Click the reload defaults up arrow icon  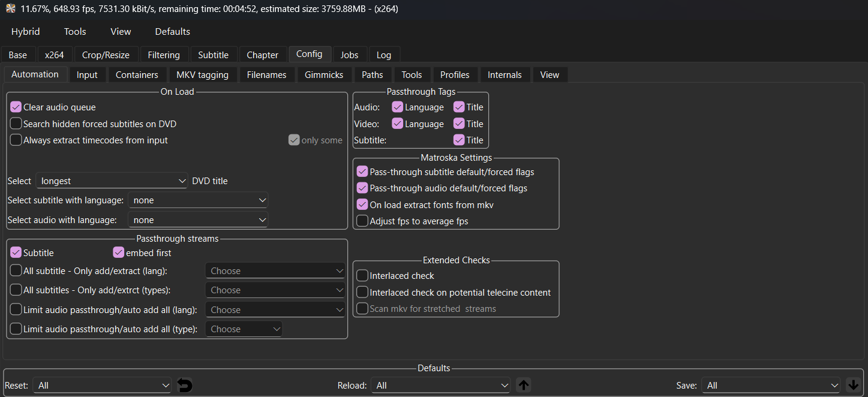pyautogui.click(x=524, y=386)
